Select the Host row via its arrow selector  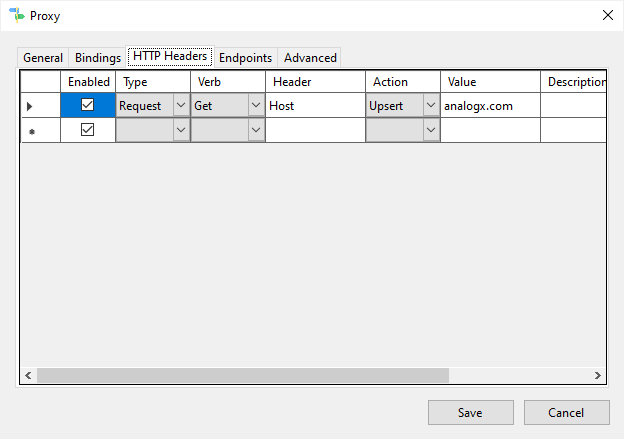point(40,105)
